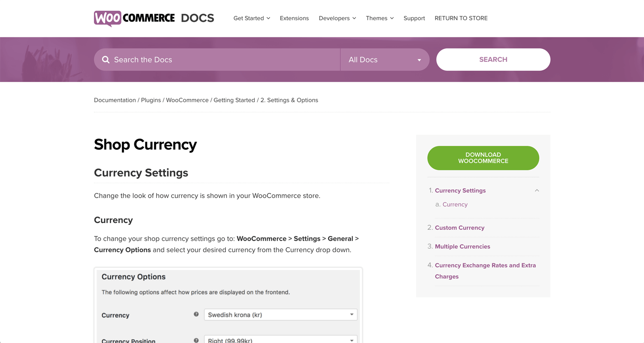Click the Currency help question-mark icon
644x343 pixels.
click(196, 315)
